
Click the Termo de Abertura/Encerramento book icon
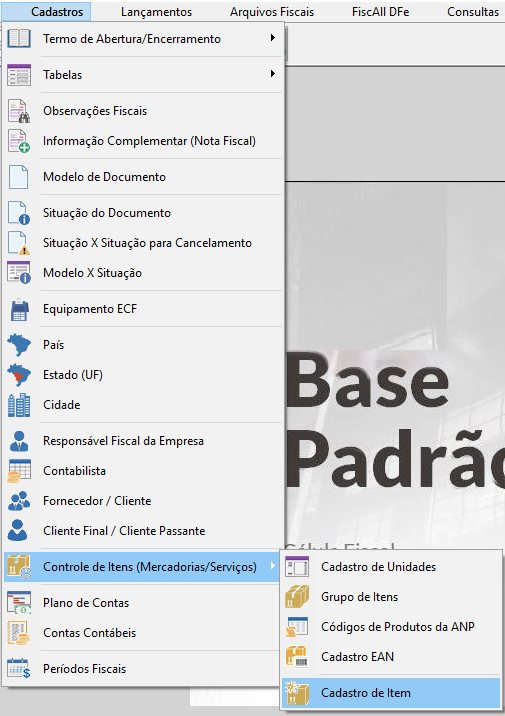19,39
